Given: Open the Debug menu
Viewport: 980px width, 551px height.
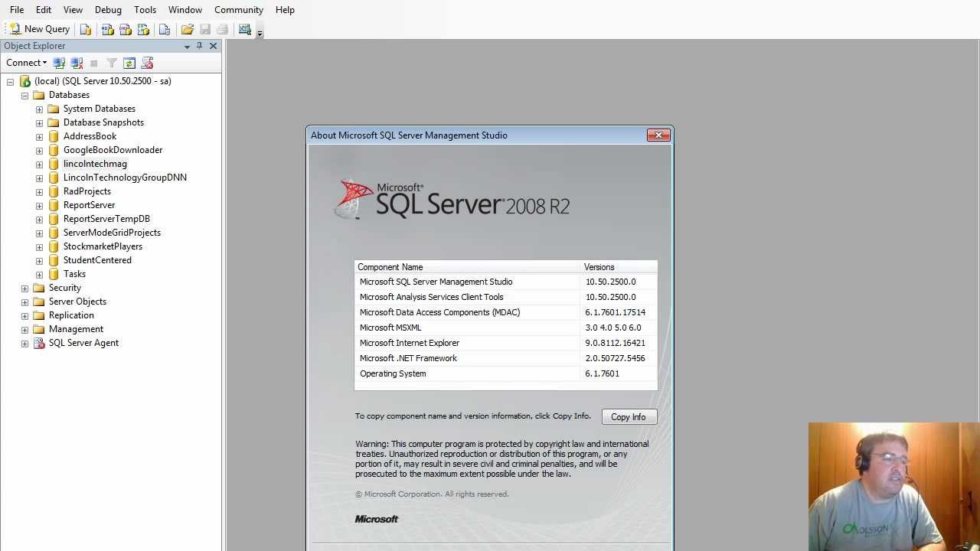Looking at the screenshot, I should 108,10.
